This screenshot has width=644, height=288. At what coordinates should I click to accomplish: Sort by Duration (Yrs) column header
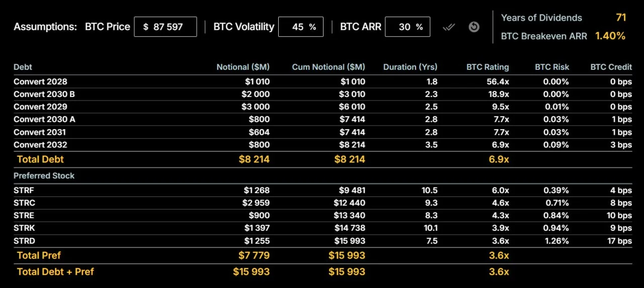(410, 67)
